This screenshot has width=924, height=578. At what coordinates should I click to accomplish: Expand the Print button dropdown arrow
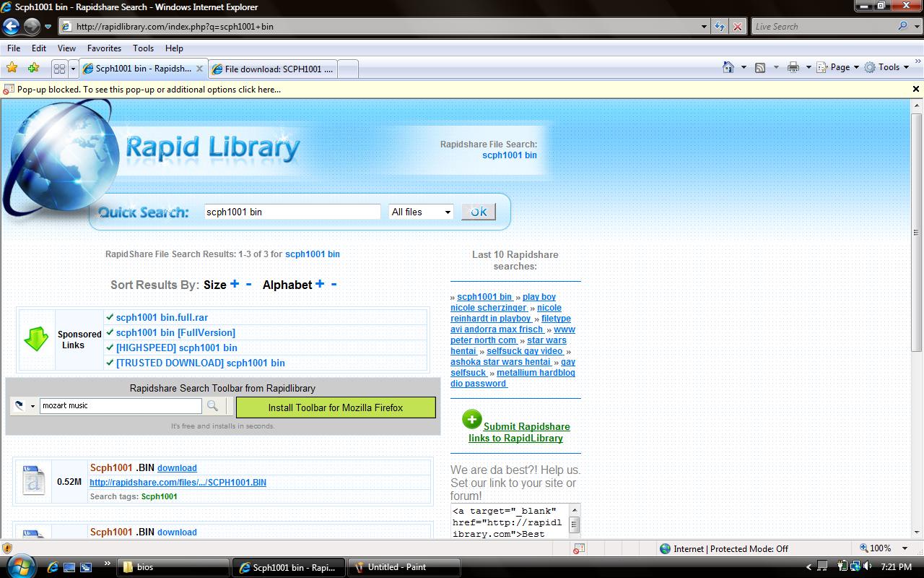pyautogui.click(x=808, y=67)
